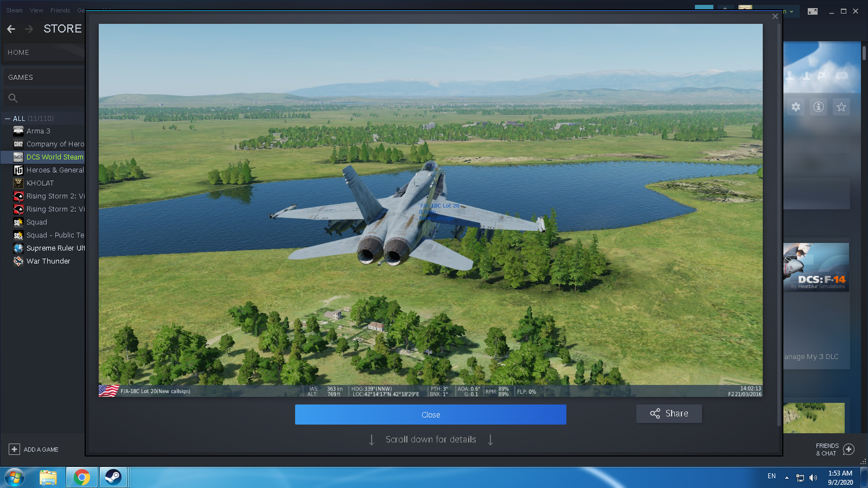Image resolution: width=868 pixels, height=488 pixels.
Task: Launch Google Chrome from the taskbar
Action: [x=82, y=477]
